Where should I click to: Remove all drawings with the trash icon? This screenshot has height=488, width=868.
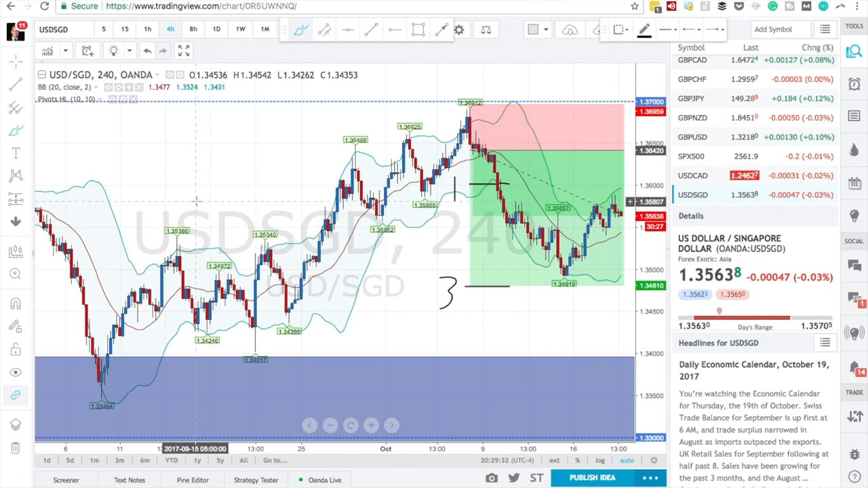16,448
